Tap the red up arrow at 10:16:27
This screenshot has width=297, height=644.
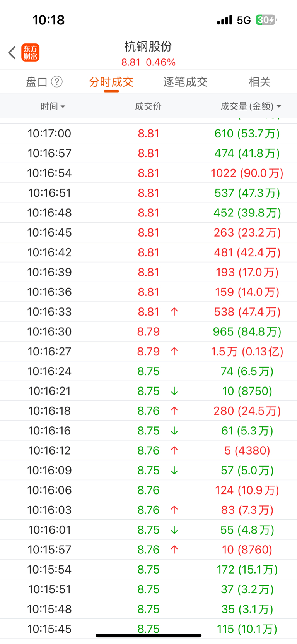click(174, 351)
